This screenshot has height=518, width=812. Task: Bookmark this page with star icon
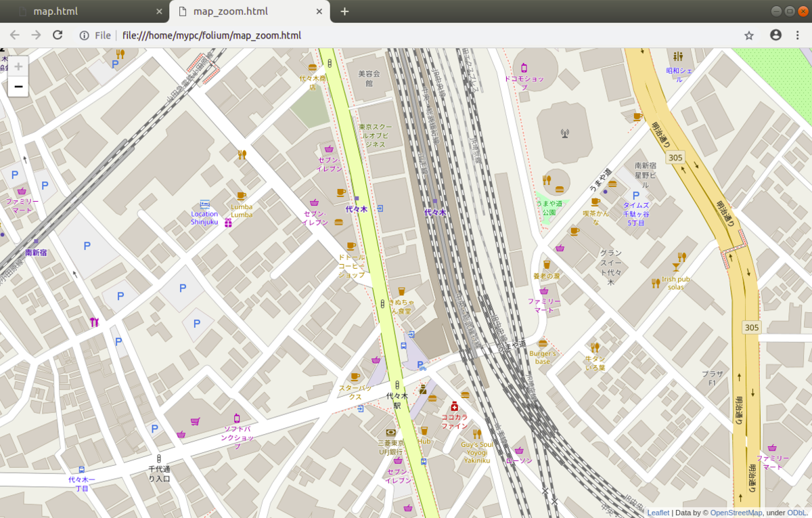(x=749, y=35)
